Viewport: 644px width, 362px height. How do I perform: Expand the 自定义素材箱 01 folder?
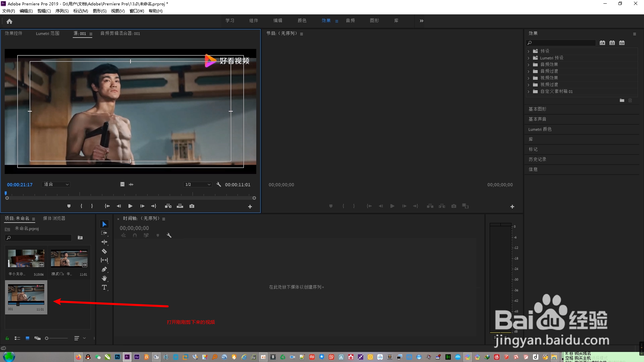tap(529, 92)
